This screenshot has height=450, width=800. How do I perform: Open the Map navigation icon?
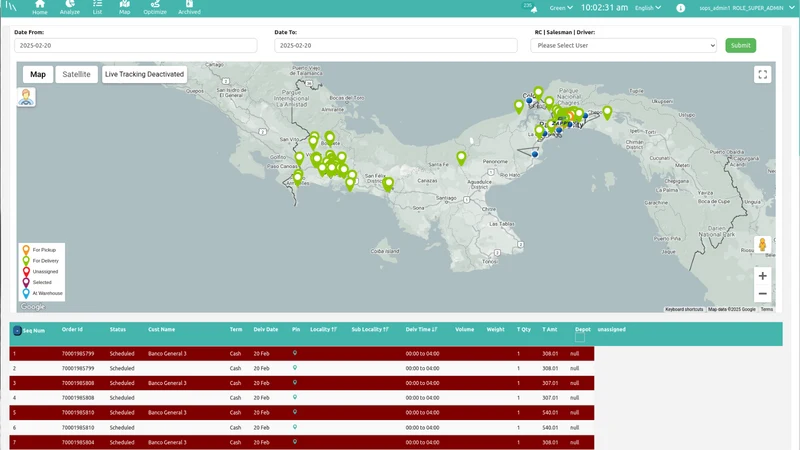[x=124, y=8]
